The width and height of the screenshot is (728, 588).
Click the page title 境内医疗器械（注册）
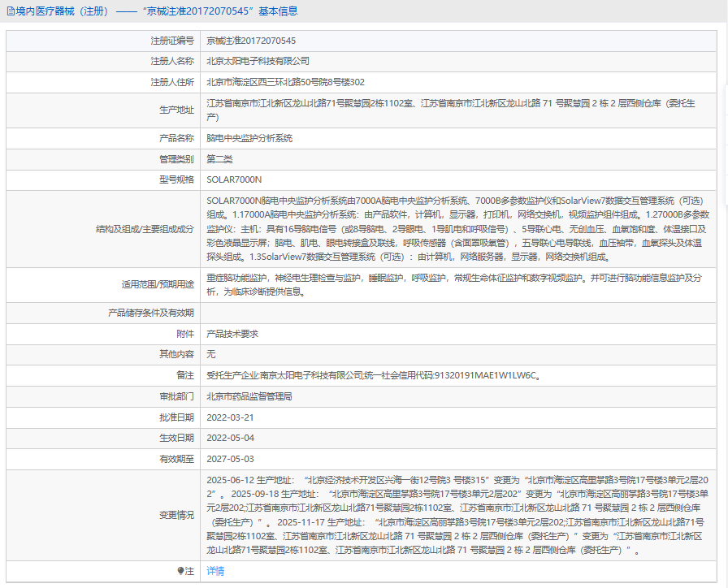pos(64,11)
